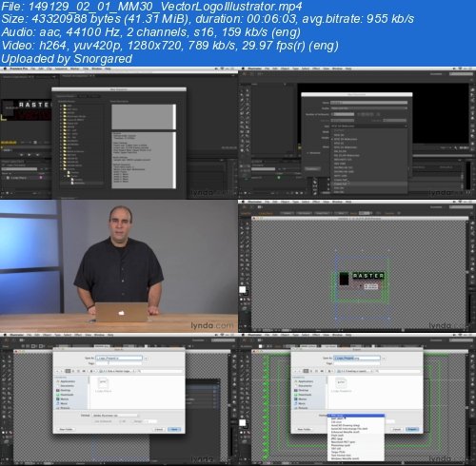The height and width of the screenshot is (466, 476).
Task: Select the Line Segment tool in New Document frame
Action: click(242, 105)
